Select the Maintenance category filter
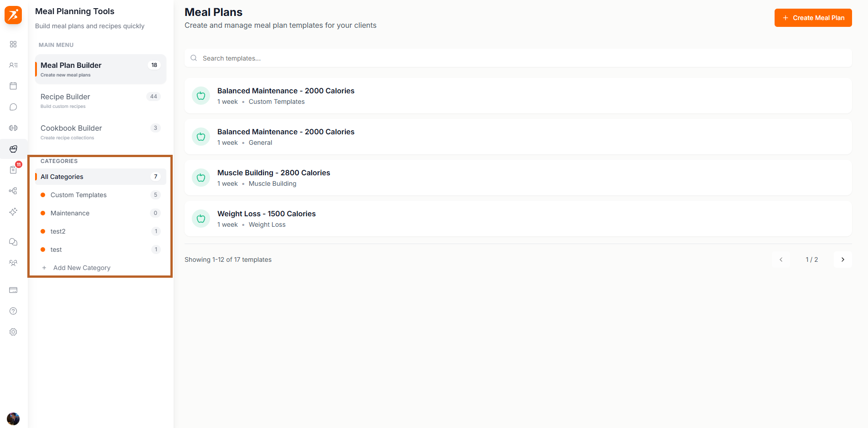This screenshot has height=428, width=868. coord(70,213)
